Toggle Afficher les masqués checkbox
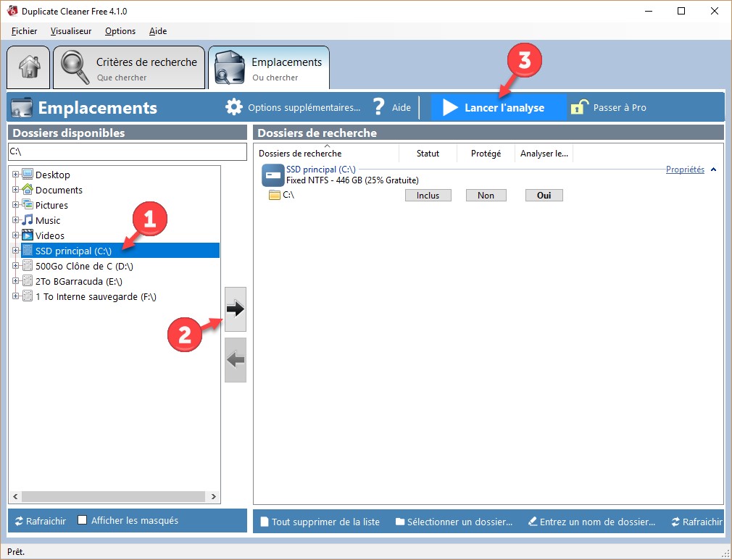The width and height of the screenshot is (732, 560). 83,520
